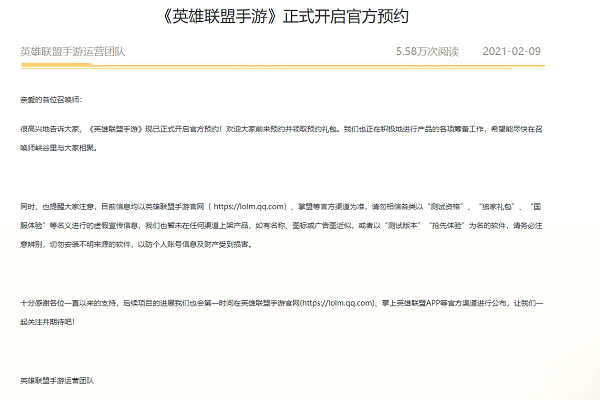Click the read count 5.58万次阅读
600x400 pixels.
[427, 52]
